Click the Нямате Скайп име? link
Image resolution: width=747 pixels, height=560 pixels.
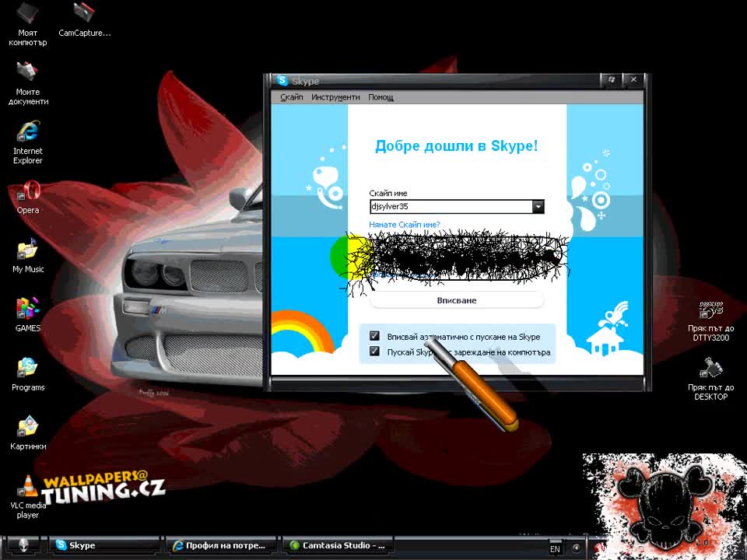coord(405,225)
